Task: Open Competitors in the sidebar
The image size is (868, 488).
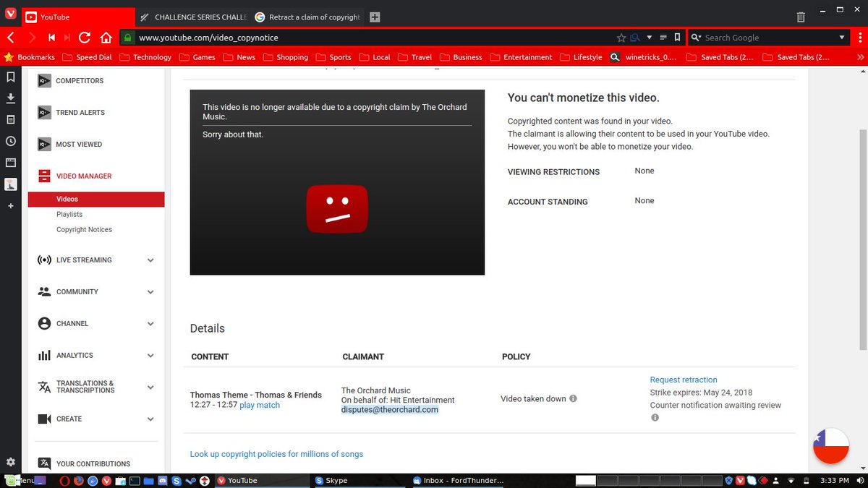Action: [80, 81]
